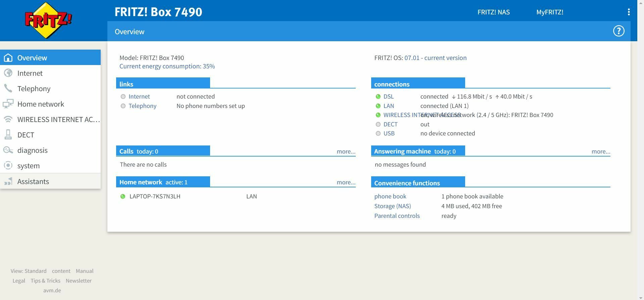
Task: Open the Internet menu item
Action: tap(50, 73)
